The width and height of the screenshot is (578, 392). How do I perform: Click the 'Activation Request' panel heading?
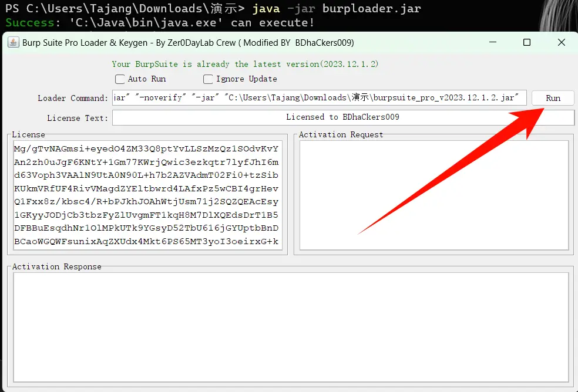(x=341, y=134)
